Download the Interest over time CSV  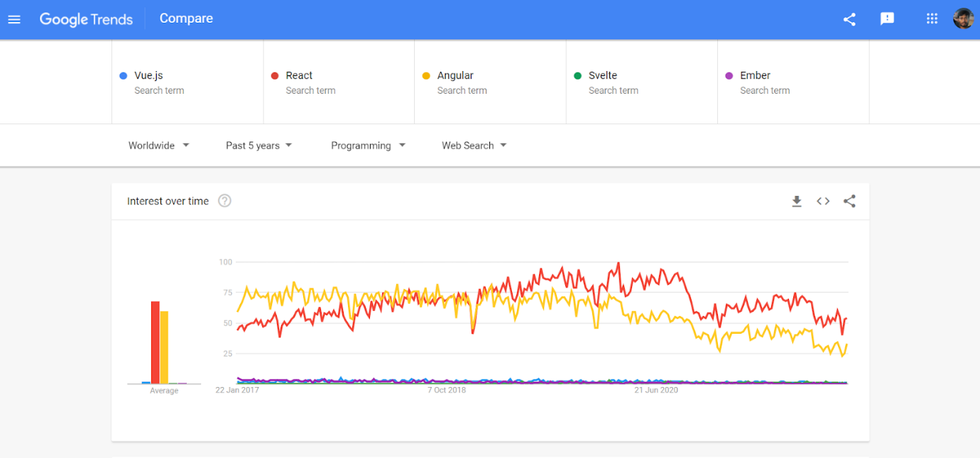tap(797, 202)
